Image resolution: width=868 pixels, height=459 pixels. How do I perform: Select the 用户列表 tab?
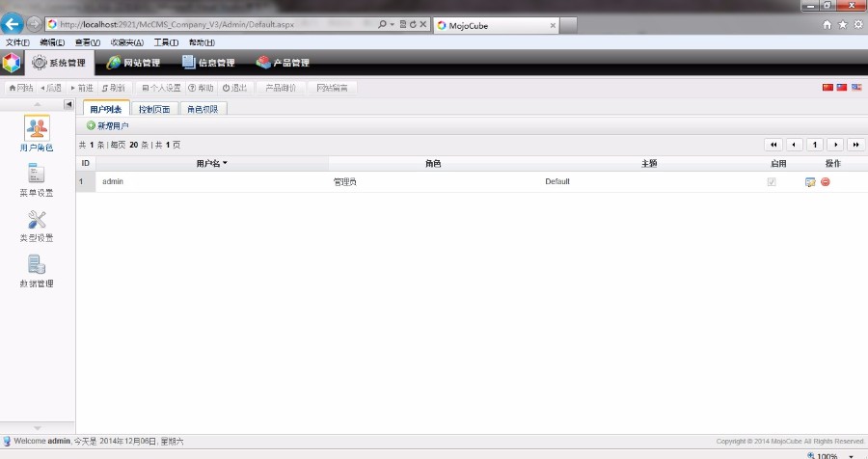pyautogui.click(x=106, y=109)
